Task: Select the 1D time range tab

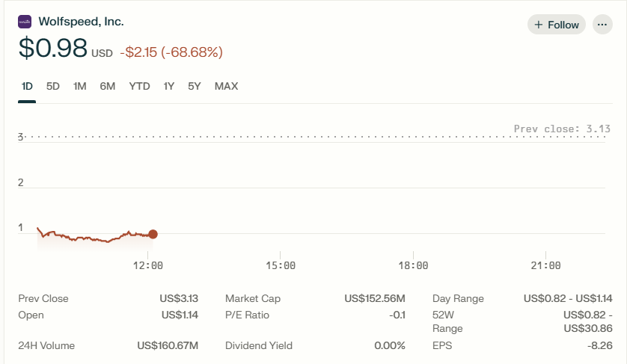Action: tap(27, 86)
